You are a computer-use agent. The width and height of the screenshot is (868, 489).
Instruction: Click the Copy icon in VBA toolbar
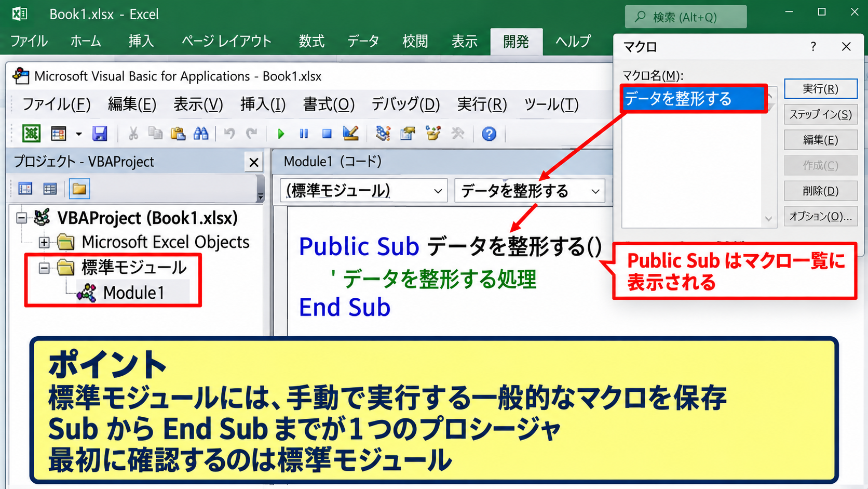pos(155,134)
